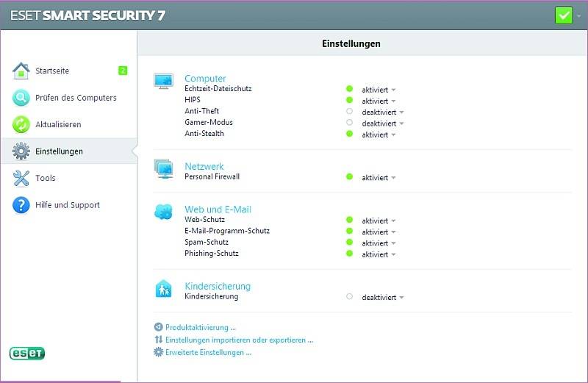The width and height of the screenshot is (588, 383).
Task: Open the Web-Schutz aktiviert dropdown
Action: point(379,221)
